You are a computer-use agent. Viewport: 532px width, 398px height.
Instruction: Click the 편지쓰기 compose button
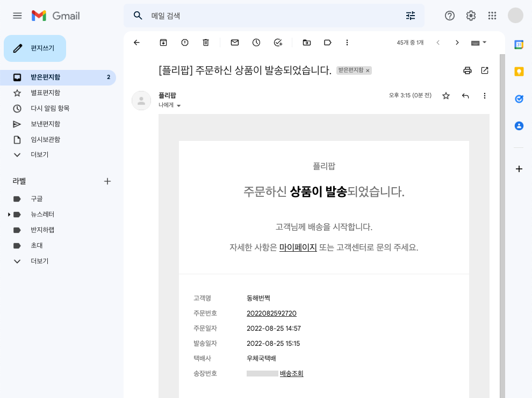pyautogui.click(x=35, y=48)
